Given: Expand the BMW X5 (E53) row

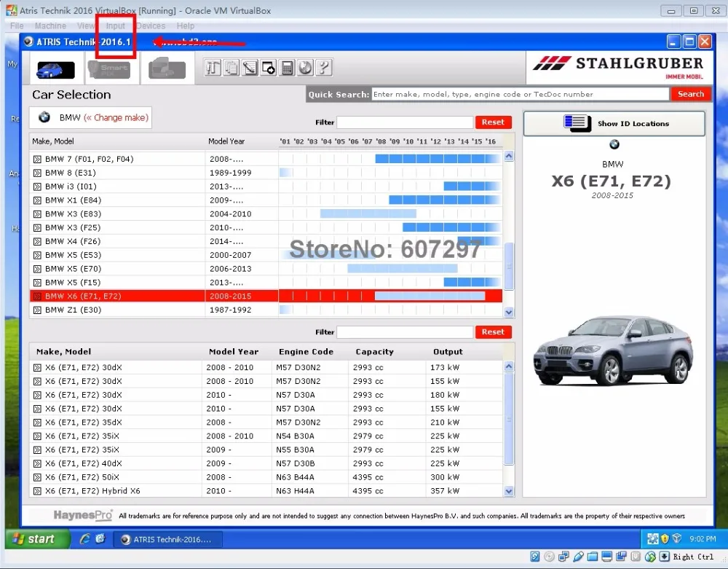Looking at the screenshot, I should point(37,255).
